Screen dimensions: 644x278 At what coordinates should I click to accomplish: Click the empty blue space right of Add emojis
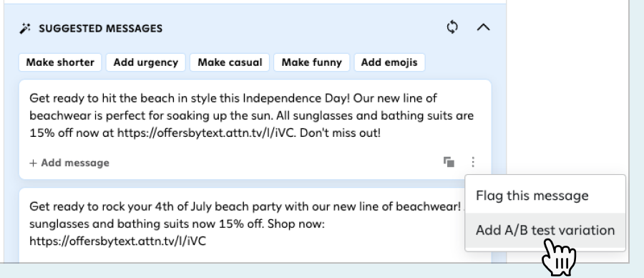pyautogui.click(x=458, y=62)
